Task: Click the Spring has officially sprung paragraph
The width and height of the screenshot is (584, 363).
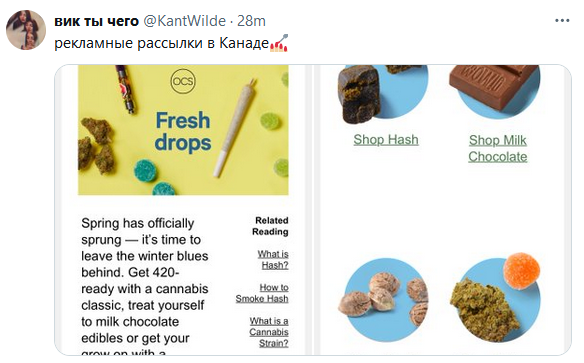Action: (x=145, y=284)
